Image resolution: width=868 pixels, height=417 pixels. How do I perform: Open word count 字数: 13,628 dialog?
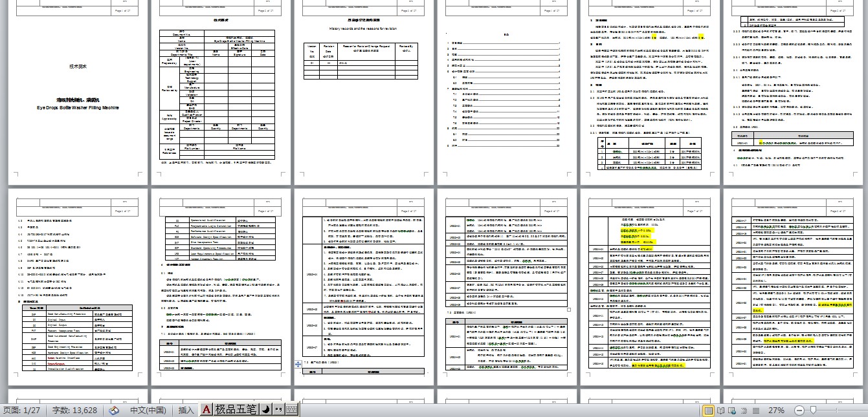click(74, 410)
